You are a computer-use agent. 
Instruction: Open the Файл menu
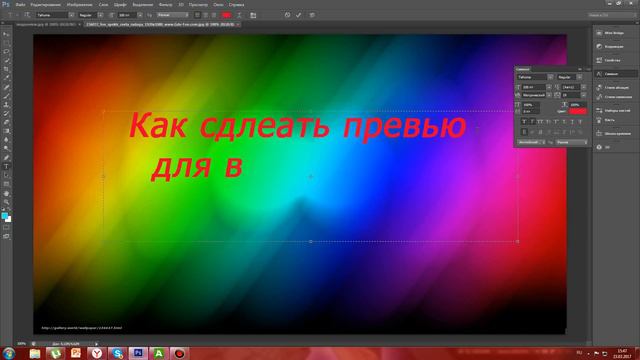click(x=20, y=5)
